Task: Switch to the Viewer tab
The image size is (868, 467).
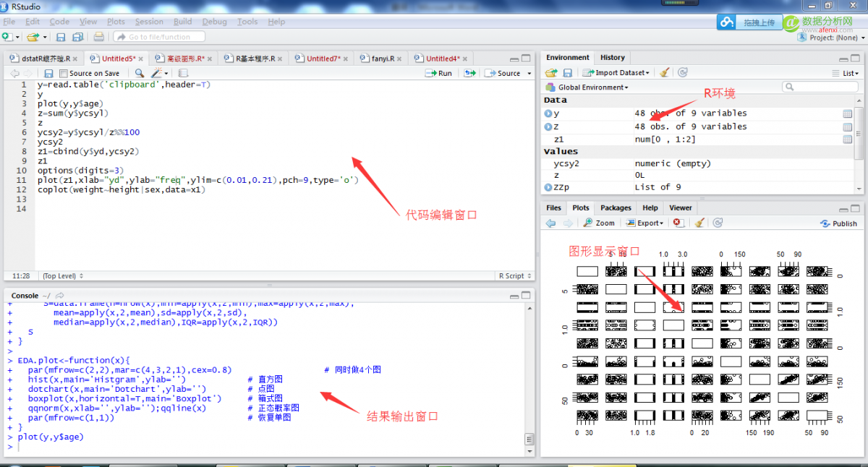Action: coord(680,207)
